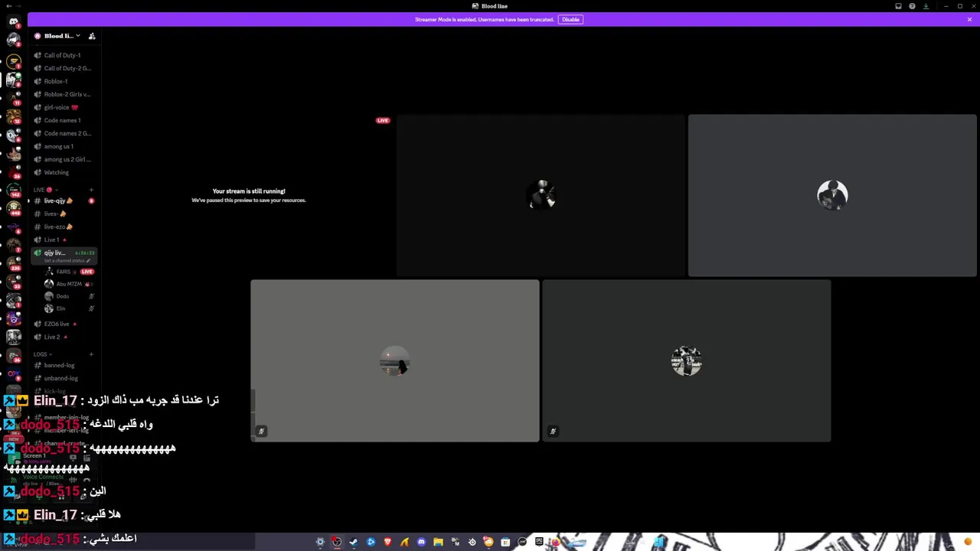This screenshot has height=551, width=980.
Task: Join the Call of Duty-2 voice channel
Action: (x=63, y=68)
